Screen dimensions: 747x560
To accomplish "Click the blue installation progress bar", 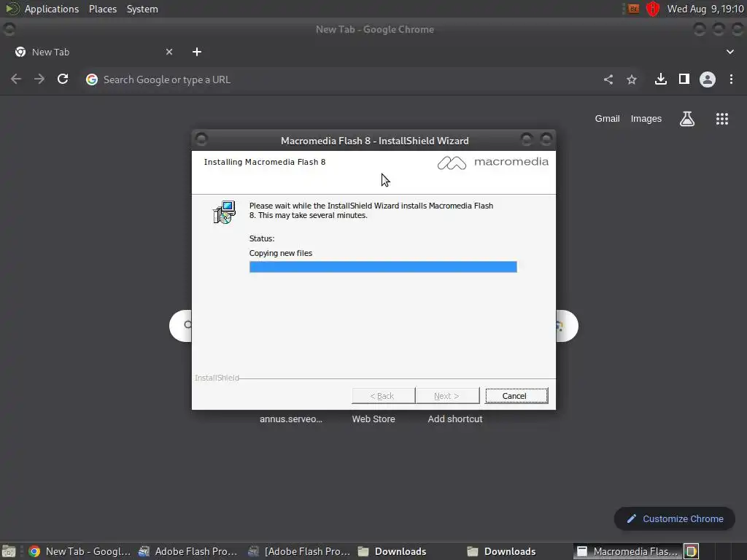I will 383,267.
